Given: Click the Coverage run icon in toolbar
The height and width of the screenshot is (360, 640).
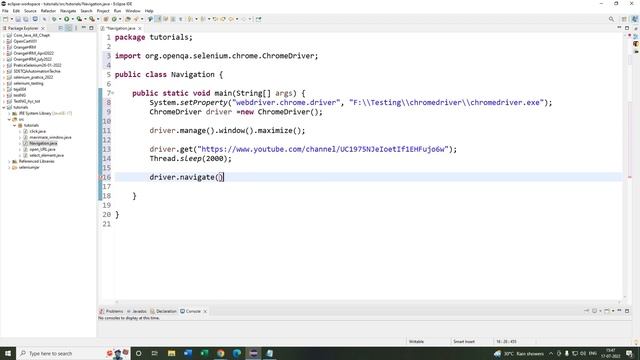Looking at the screenshot, I should click(79, 19).
